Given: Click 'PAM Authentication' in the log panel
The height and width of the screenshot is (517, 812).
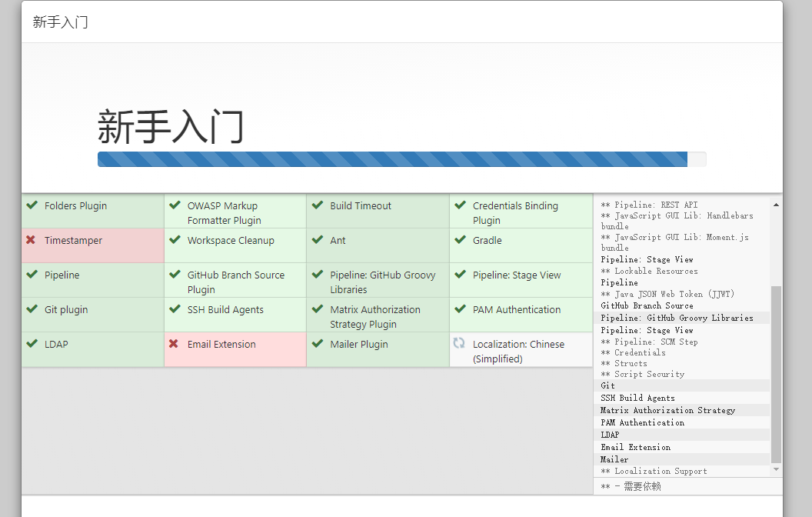Looking at the screenshot, I should coord(642,422).
